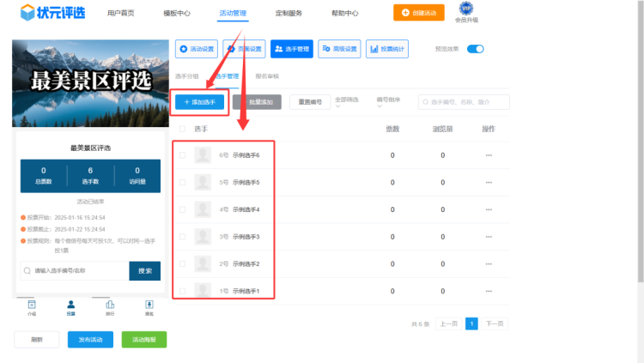Switch to the 选手分组 tab
The image size is (644, 363).
pyautogui.click(x=186, y=76)
